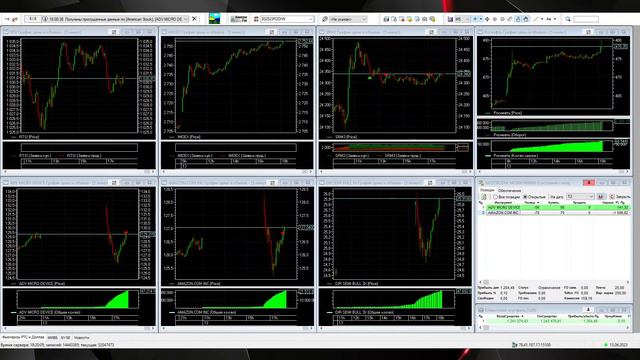Click the RTS chart horizontal scrollbar
The image size is (640, 360).
(x=79, y=172)
